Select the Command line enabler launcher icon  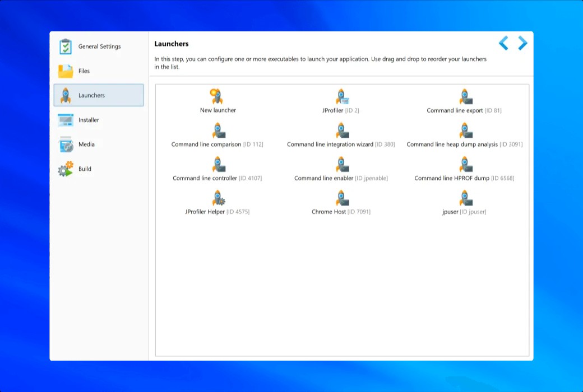click(x=342, y=164)
